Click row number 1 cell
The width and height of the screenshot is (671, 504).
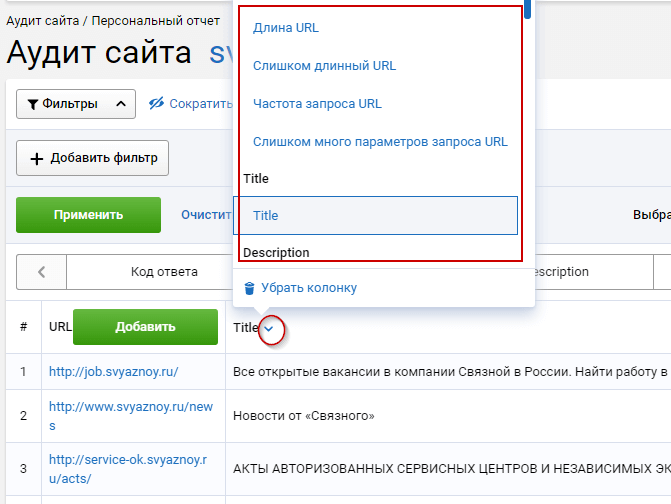pos(24,371)
